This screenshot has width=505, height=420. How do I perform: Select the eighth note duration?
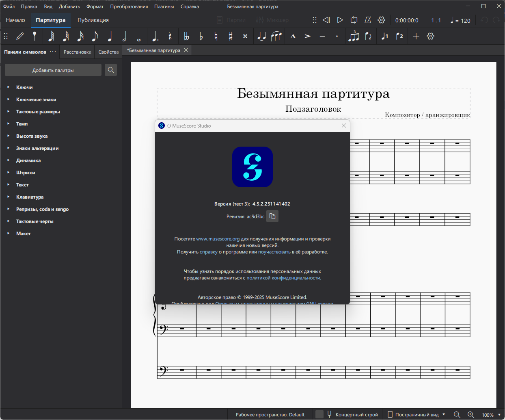95,36
